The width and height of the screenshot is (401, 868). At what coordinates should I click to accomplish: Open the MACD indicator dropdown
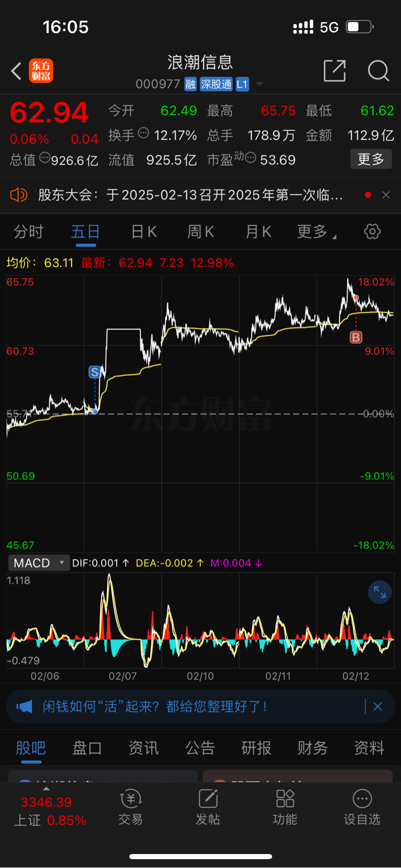(x=39, y=563)
